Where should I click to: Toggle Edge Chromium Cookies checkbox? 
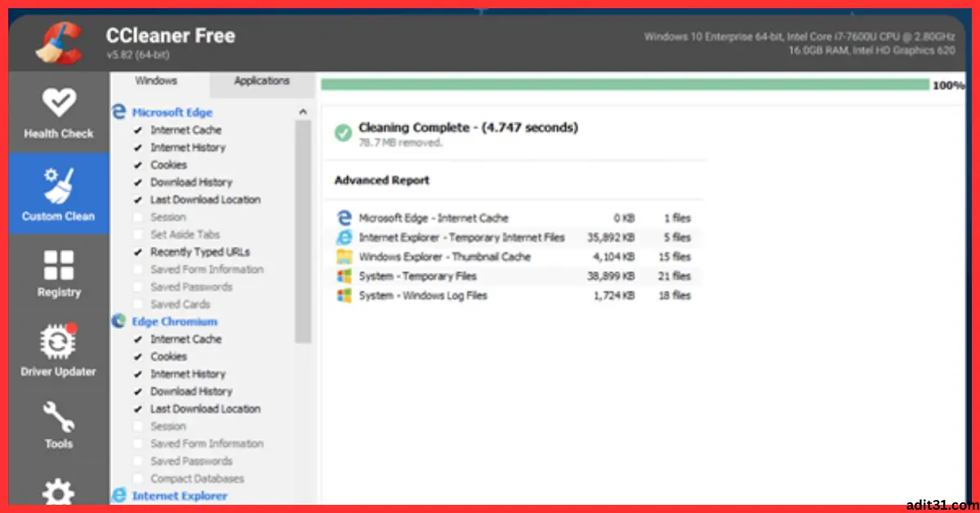137,357
